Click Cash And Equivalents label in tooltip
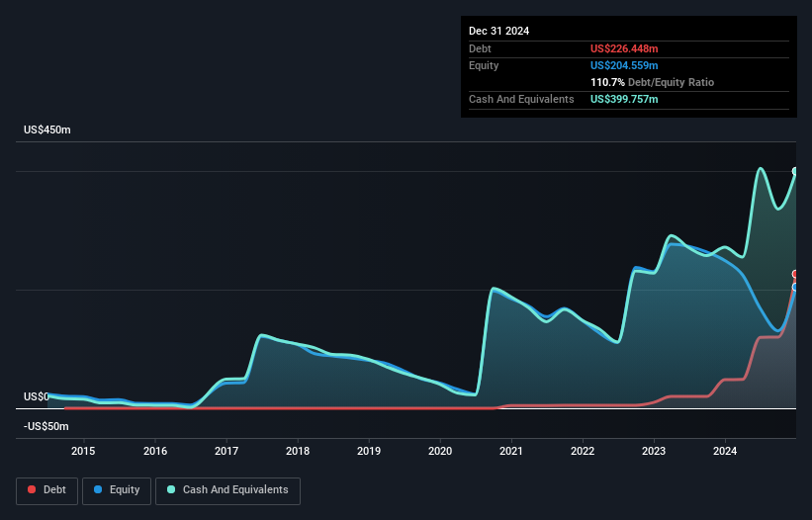Screen dimensions: 812x520 (521, 99)
